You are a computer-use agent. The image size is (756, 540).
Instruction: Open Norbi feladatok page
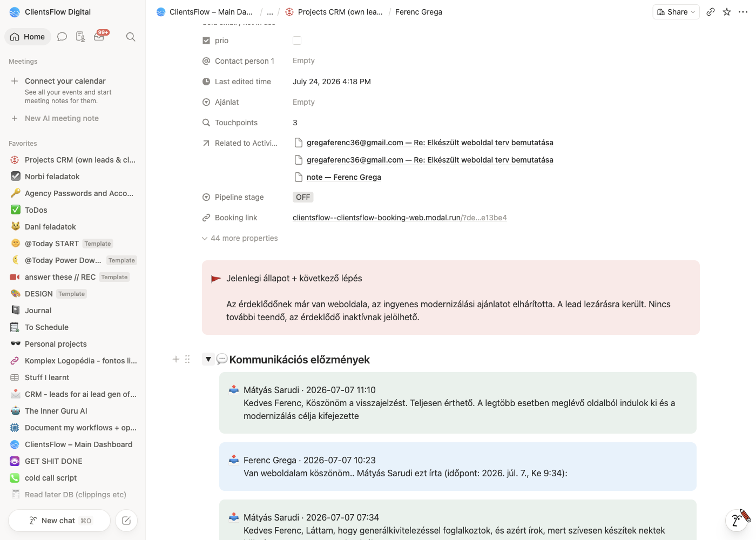(72, 177)
